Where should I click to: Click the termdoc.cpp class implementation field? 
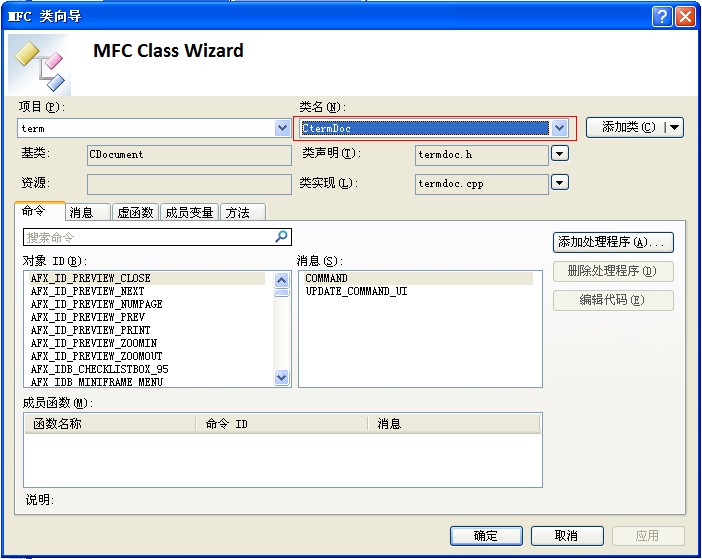(482, 184)
